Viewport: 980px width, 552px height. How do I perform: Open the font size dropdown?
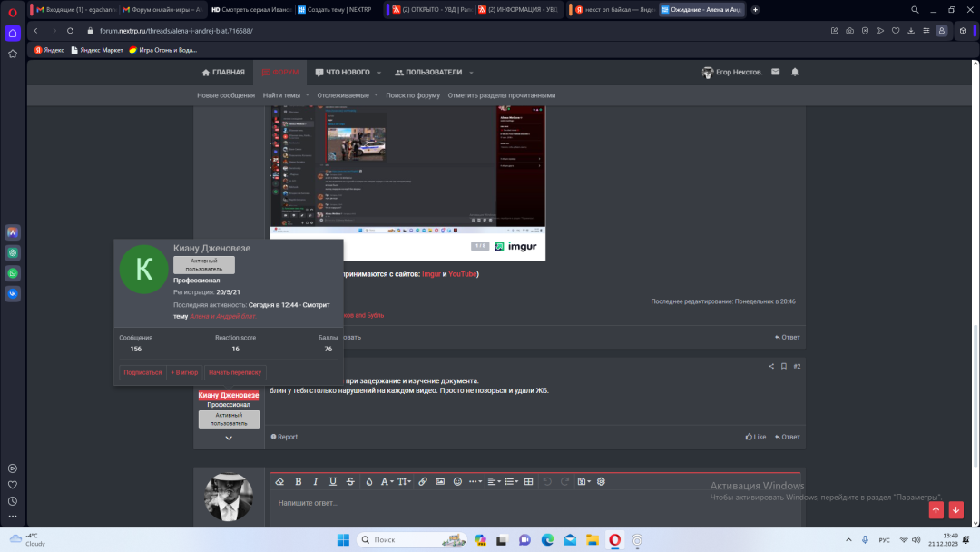click(404, 481)
